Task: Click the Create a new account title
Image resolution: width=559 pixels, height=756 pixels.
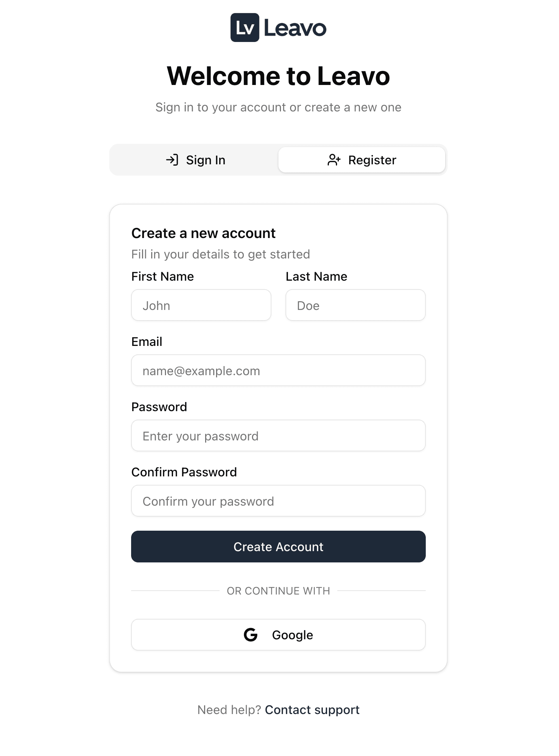Action: coord(204,233)
